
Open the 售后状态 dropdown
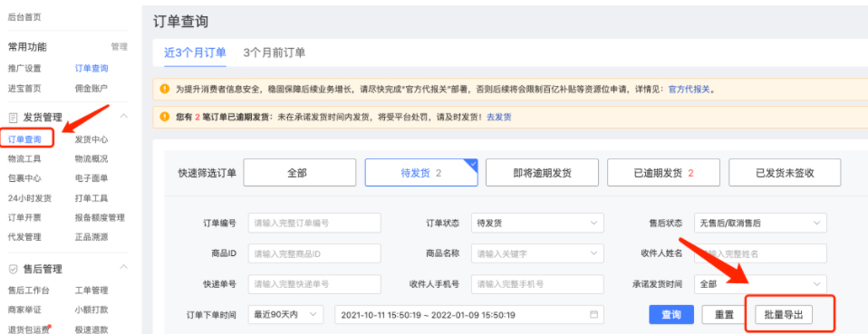[x=760, y=223]
